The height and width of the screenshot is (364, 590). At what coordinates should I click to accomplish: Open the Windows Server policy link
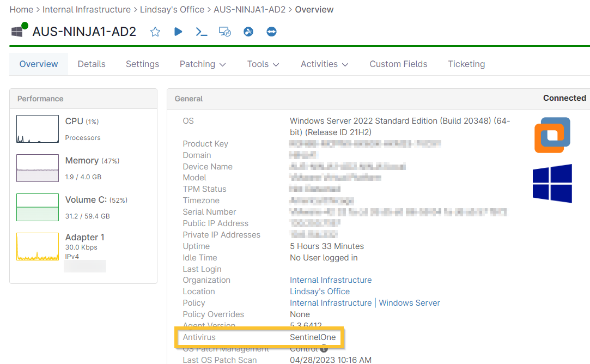point(409,302)
